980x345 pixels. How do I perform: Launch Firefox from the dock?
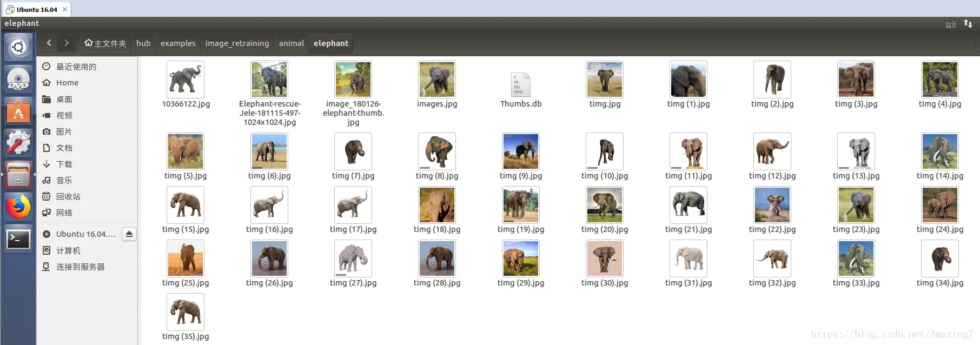click(x=18, y=207)
